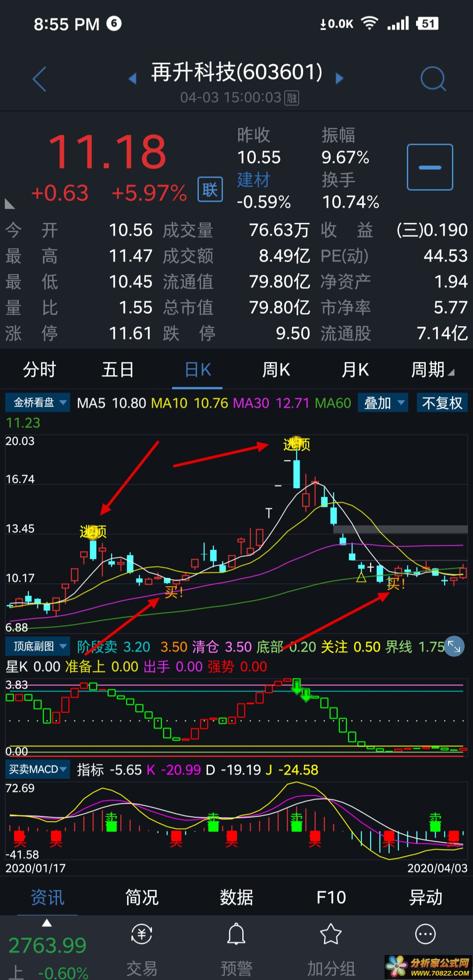Switch to 周K weekly chart tab
The width and height of the screenshot is (473, 980).
(x=276, y=370)
